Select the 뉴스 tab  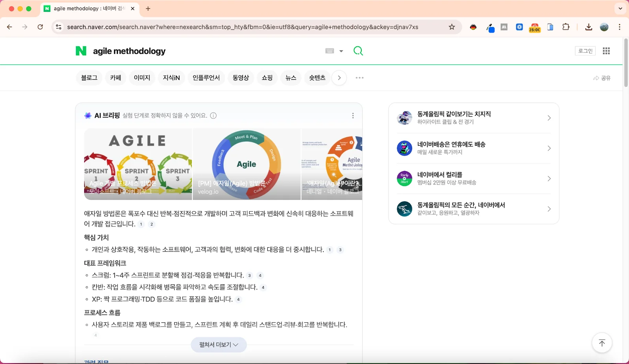[x=291, y=78]
